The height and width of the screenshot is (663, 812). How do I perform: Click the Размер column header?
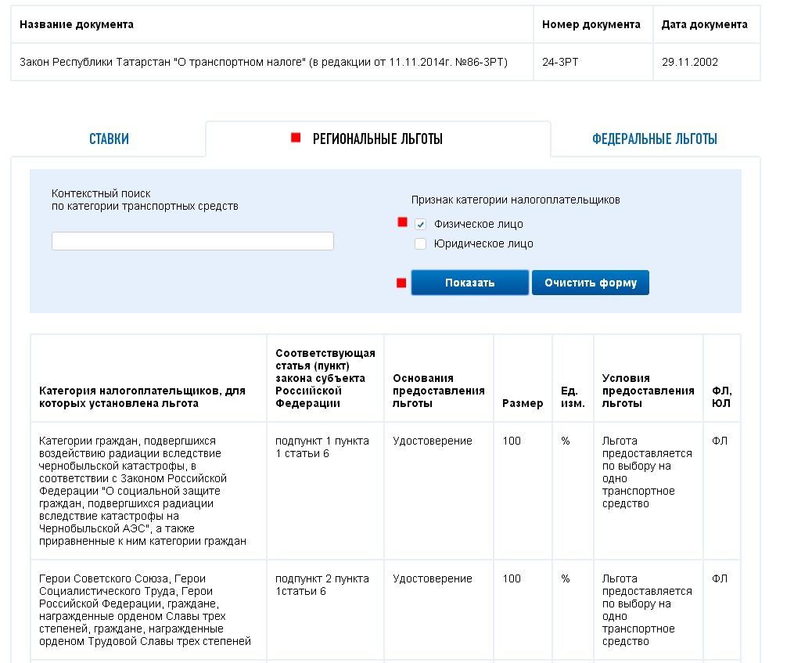point(523,403)
